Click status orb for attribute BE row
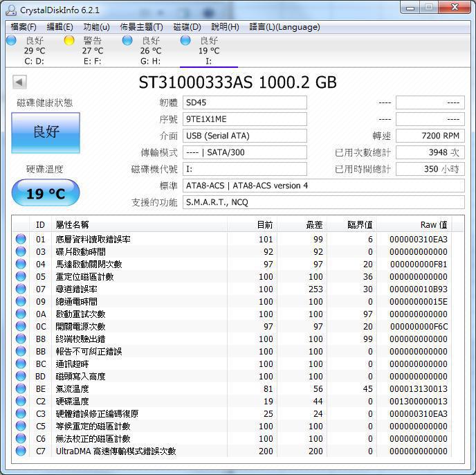Viewport: 476px width, 475px height. click(21, 388)
